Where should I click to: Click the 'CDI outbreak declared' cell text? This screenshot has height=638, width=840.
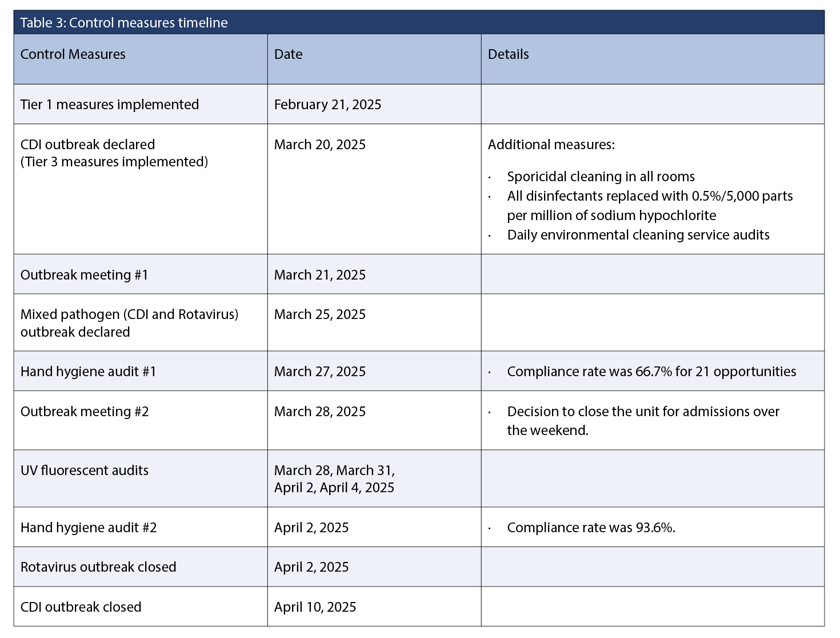88,145
